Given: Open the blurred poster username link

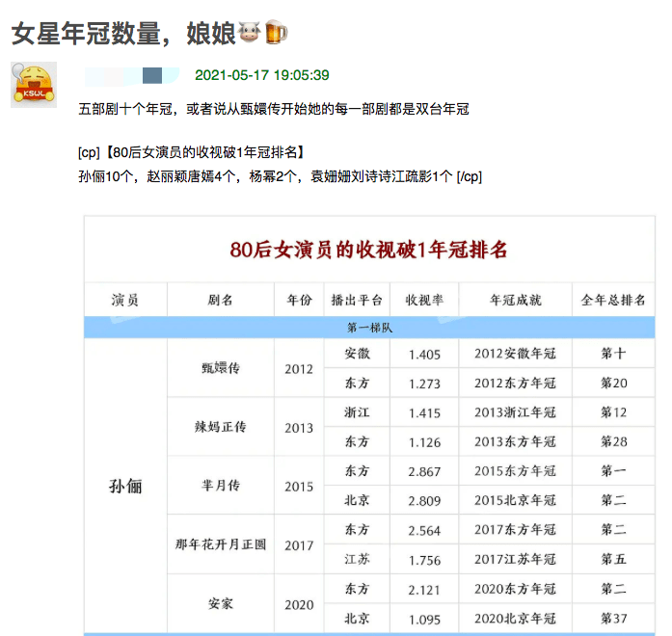Looking at the screenshot, I should coord(131,75).
